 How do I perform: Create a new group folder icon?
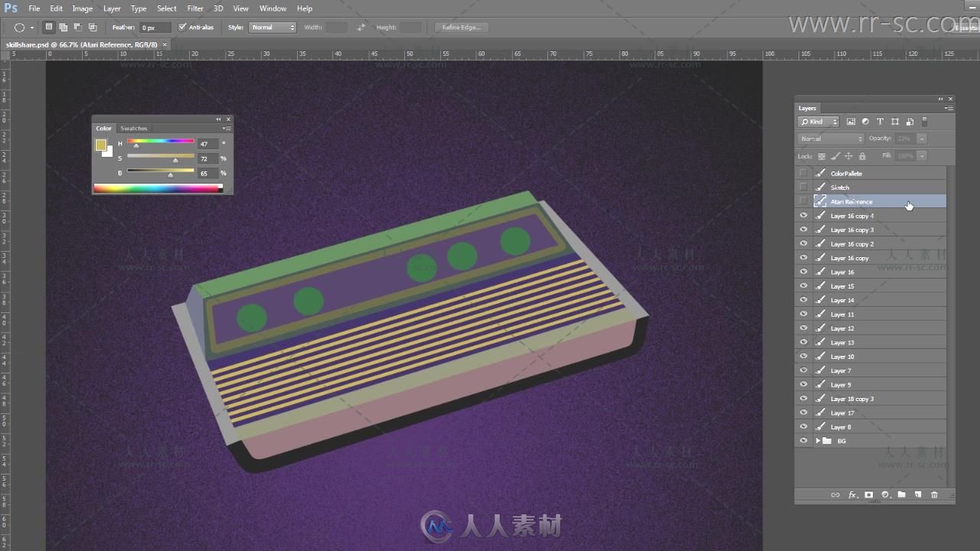902,495
